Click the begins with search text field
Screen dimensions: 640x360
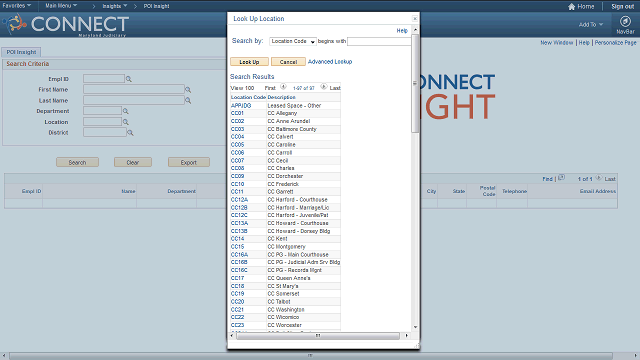click(x=380, y=41)
